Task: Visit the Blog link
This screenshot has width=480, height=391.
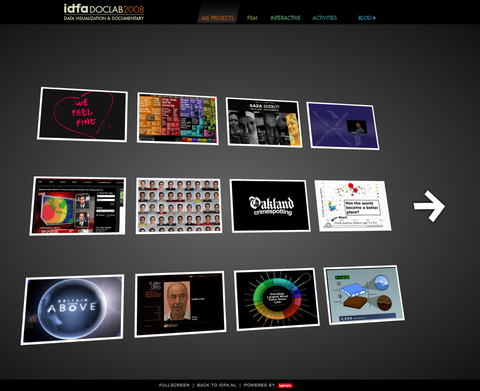Action: point(367,18)
